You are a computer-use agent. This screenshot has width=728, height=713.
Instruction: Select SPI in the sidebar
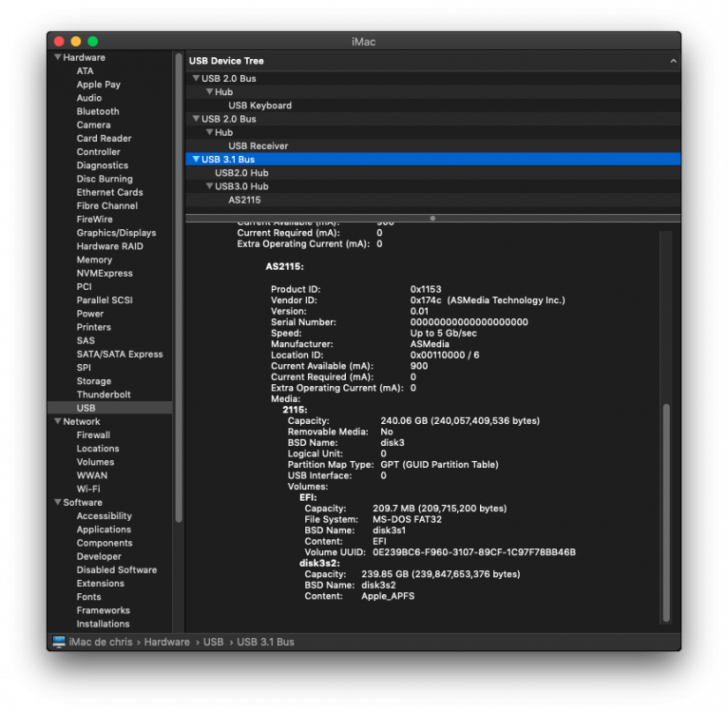pyautogui.click(x=84, y=367)
